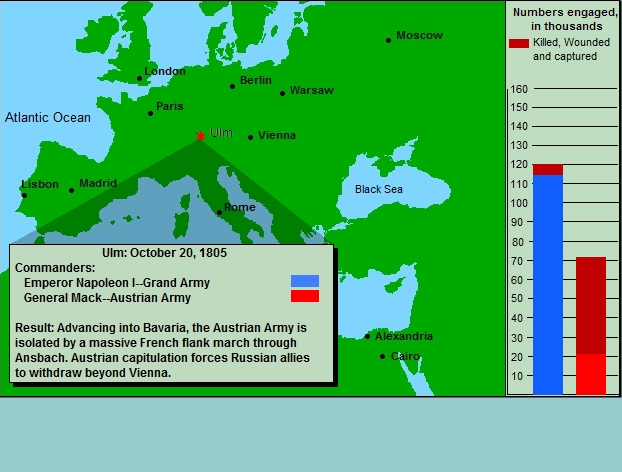This screenshot has height=472, width=622.
Task: Click the dark red cap on French bar
Action: [x=548, y=170]
